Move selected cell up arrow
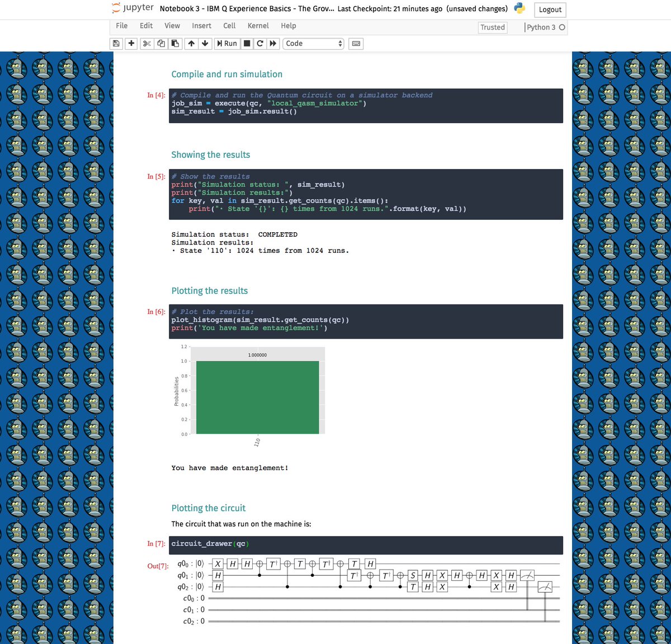 click(x=191, y=44)
